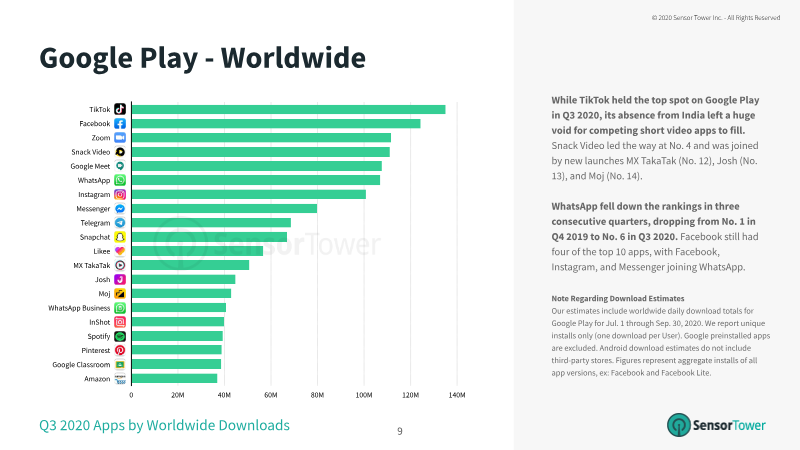
Task: Click the MX TakaTak app icon
Action: point(120,265)
